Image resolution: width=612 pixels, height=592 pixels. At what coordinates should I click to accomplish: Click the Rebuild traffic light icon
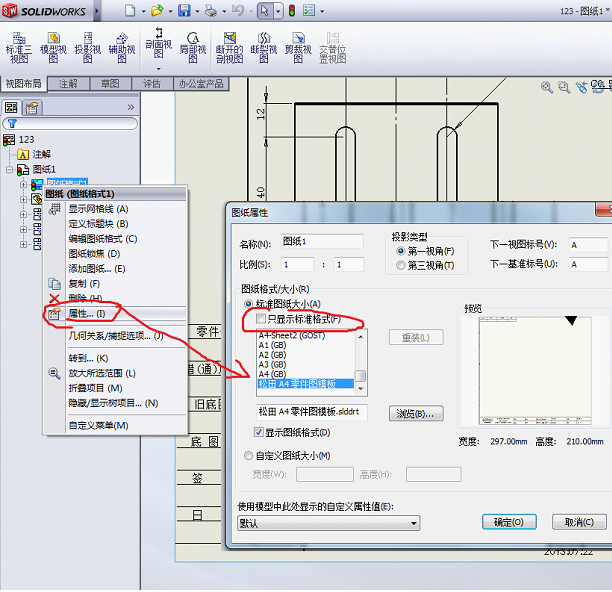(292, 11)
